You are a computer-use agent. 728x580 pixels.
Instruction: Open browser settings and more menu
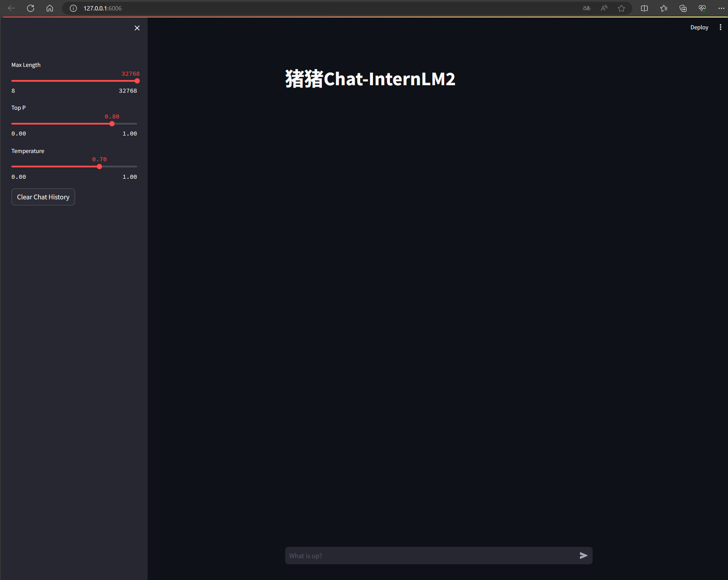pos(721,8)
